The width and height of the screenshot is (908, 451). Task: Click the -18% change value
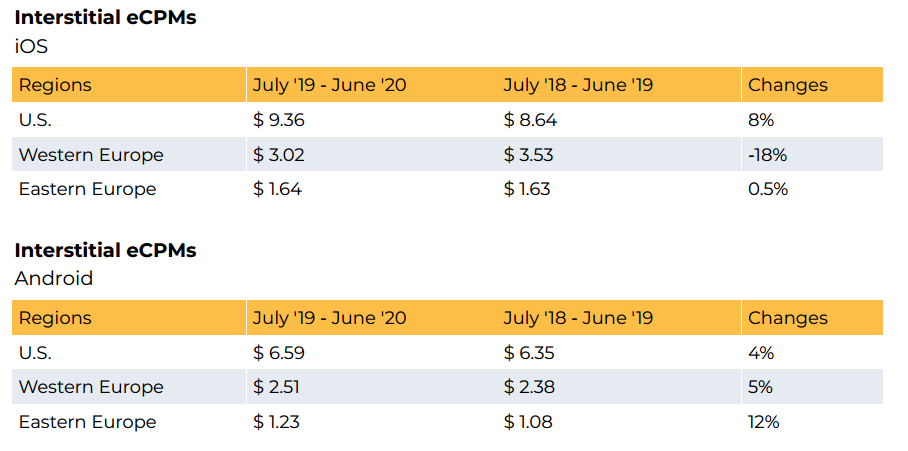[x=768, y=155]
